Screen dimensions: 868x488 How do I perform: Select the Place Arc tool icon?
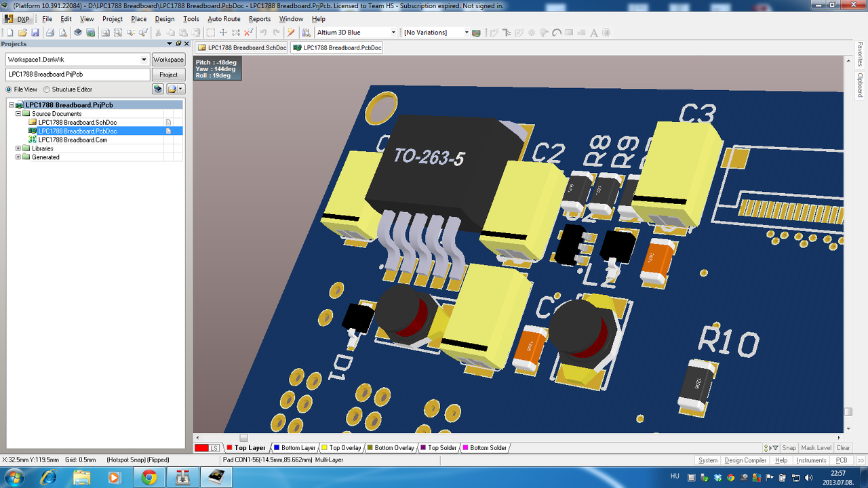coord(557,33)
